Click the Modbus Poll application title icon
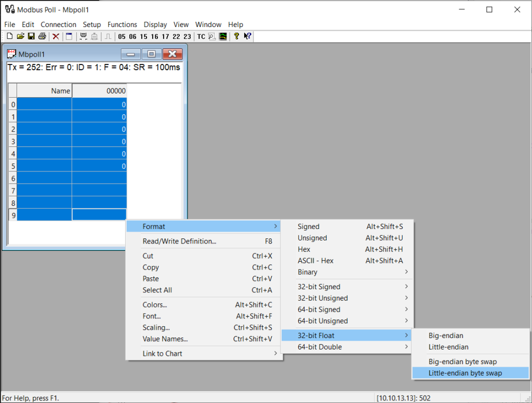The image size is (532, 403). [x=10, y=9]
